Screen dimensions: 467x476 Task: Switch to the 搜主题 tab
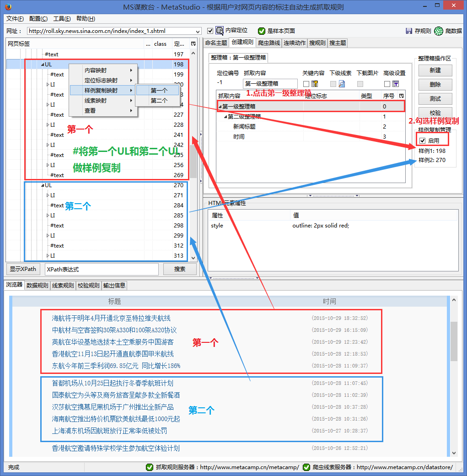point(338,43)
